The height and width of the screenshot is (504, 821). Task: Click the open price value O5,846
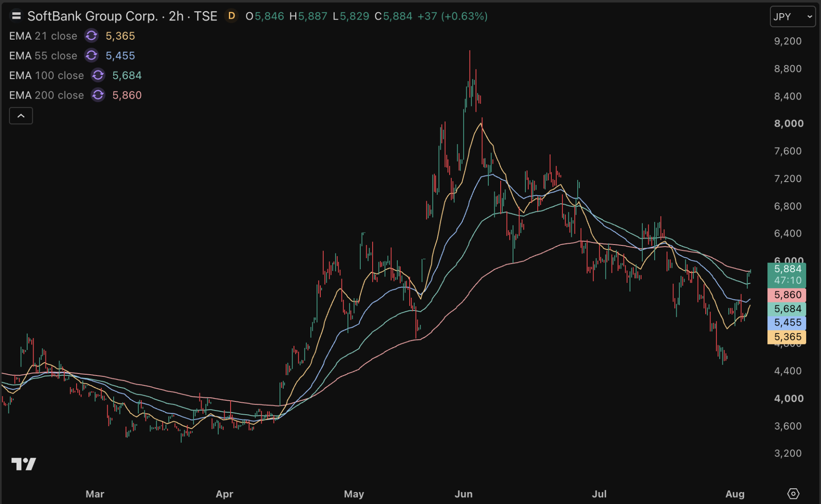[x=265, y=16]
